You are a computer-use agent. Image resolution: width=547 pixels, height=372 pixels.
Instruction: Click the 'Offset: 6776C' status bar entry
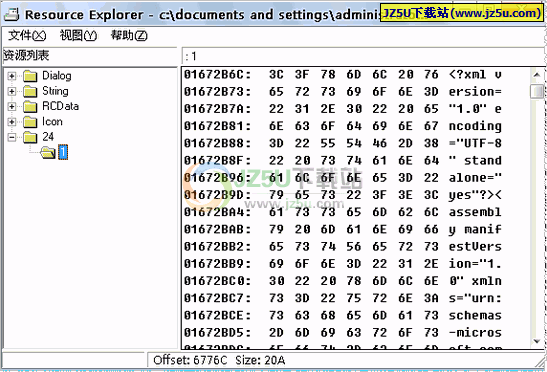tap(190, 360)
